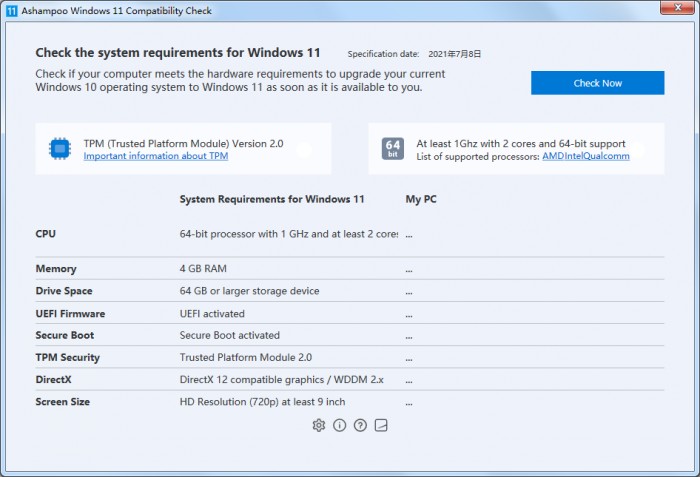Select the Secure Boot label
The height and width of the screenshot is (477, 700).
65,335
